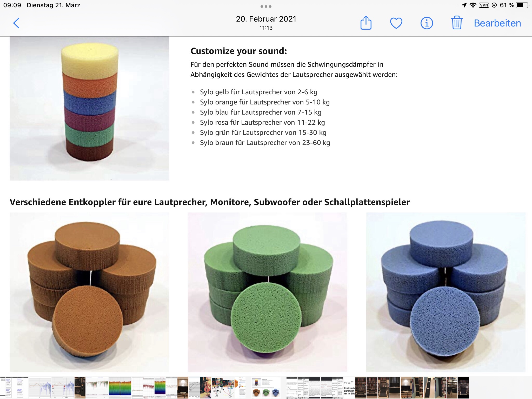Tap line Sylo braun für Lautsprecher 23-60 kg

[x=265, y=143]
